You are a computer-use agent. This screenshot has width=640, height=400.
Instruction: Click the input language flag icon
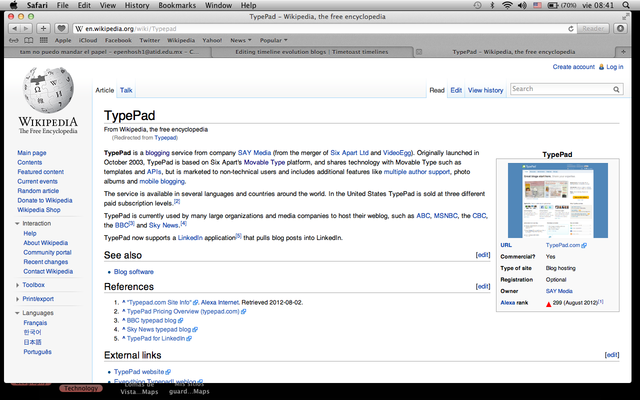coord(538,5)
